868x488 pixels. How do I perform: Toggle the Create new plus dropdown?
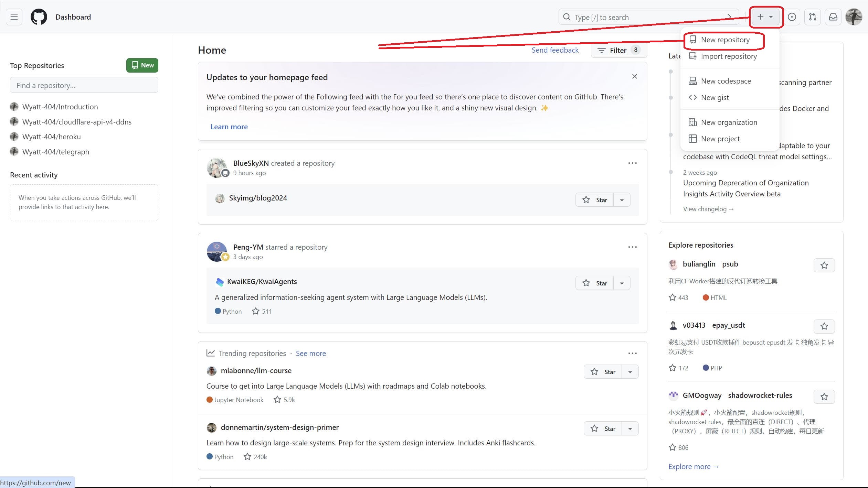(x=765, y=17)
